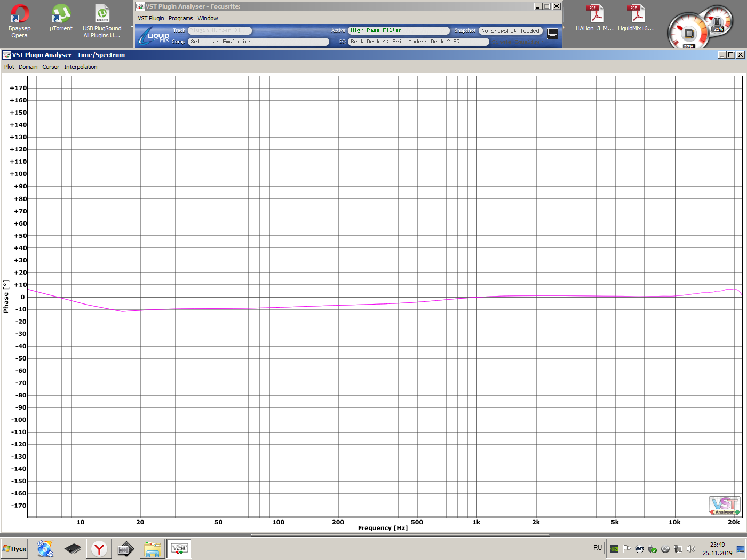Open Action Center flag tray icon
Viewport: 747px width, 560px height.
[627, 548]
